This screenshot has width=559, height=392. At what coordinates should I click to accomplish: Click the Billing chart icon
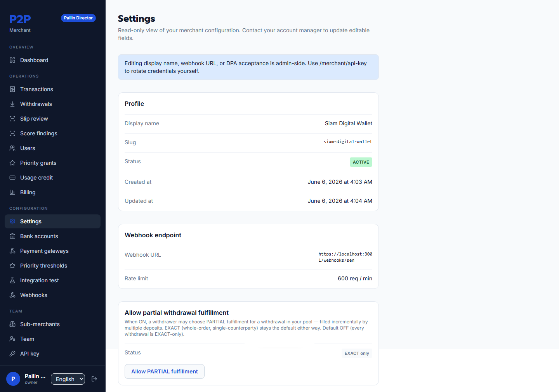tap(12, 192)
